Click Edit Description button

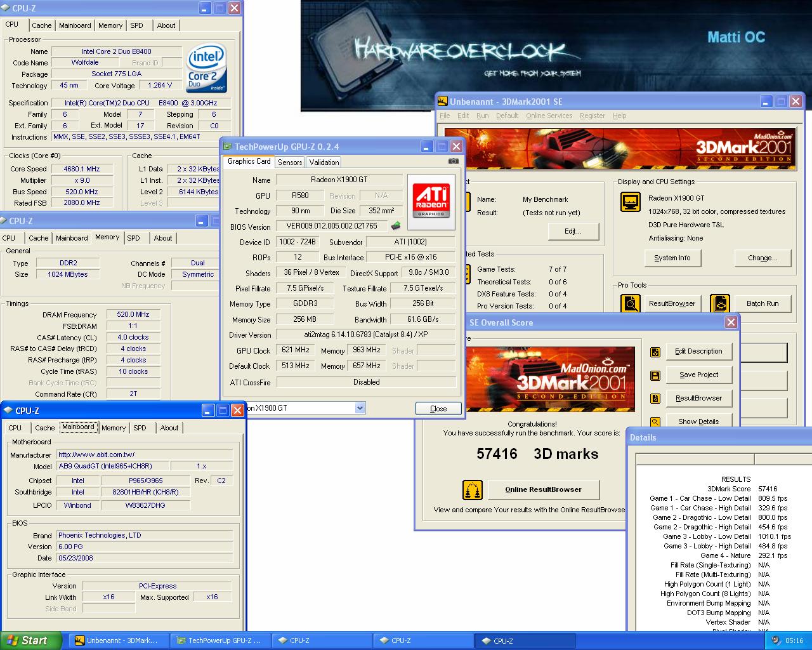point(698,351)
